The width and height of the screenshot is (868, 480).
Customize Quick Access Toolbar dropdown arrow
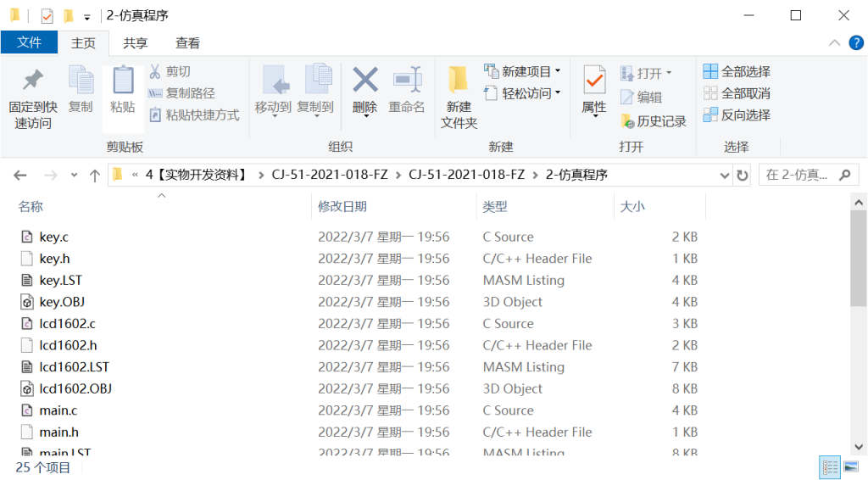pyautogui.click(x=87, y=18)
